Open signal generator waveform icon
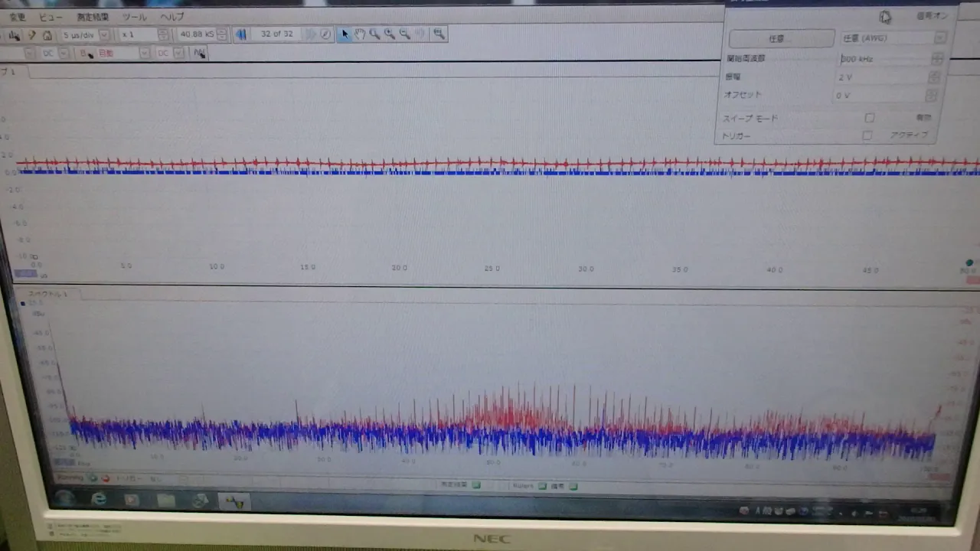Screen dimensions: 980x551 click(x=199, y=53)
